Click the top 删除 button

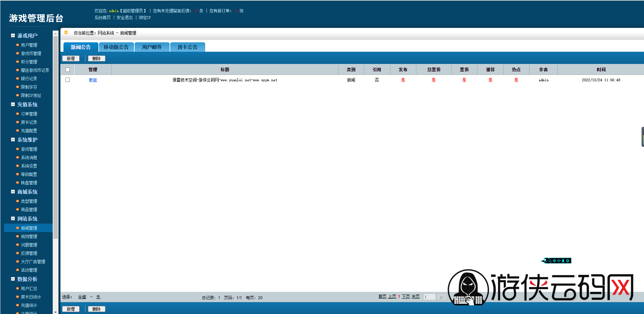97,58
